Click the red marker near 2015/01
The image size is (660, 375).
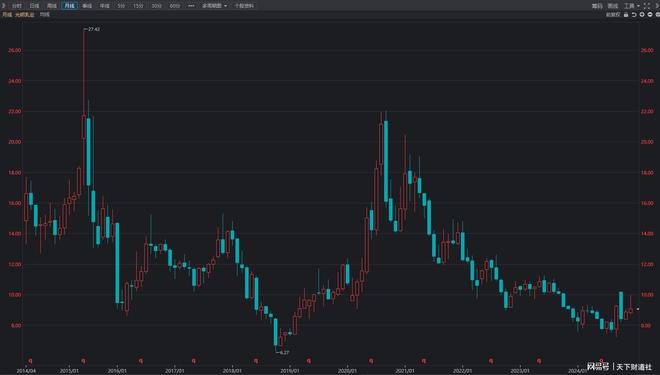[x=83, y=361]
